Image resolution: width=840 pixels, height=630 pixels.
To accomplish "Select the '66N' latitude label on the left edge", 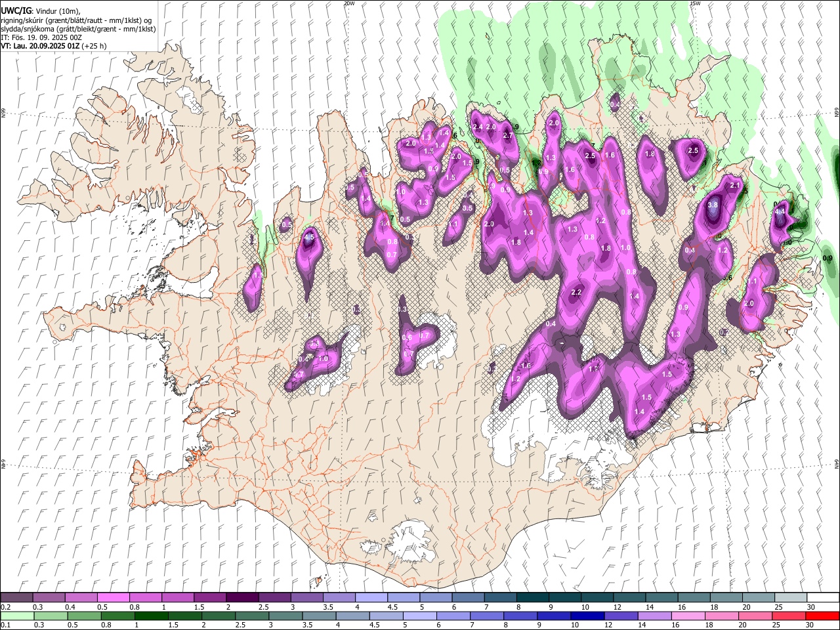I will coord(3,113).
